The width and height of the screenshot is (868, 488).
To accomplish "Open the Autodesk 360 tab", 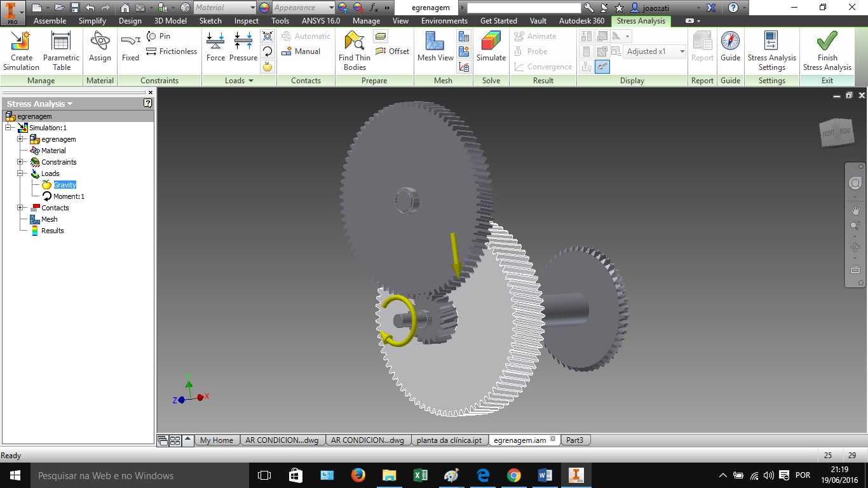I will (x=581, y=21).
